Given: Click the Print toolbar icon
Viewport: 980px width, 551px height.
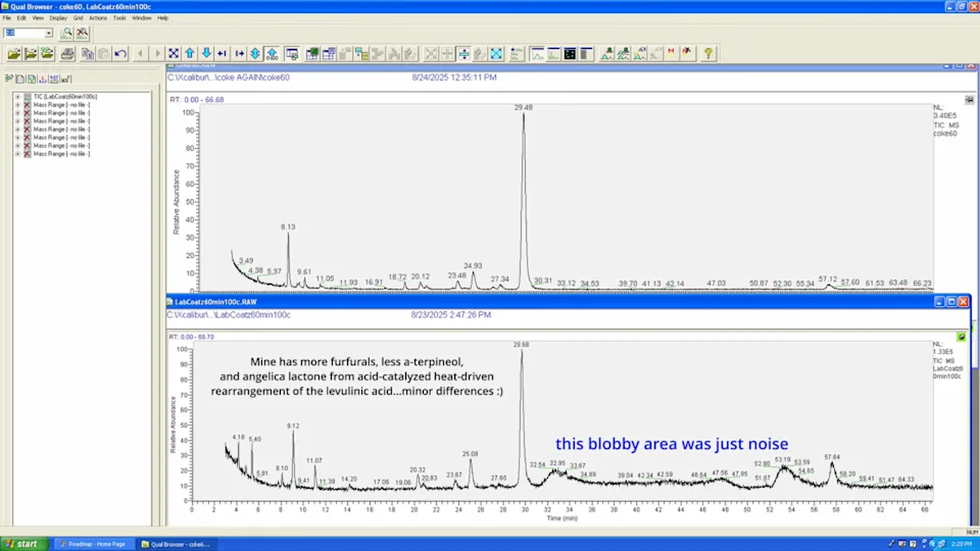Looking at the screenshot, I should click(67, 54).
